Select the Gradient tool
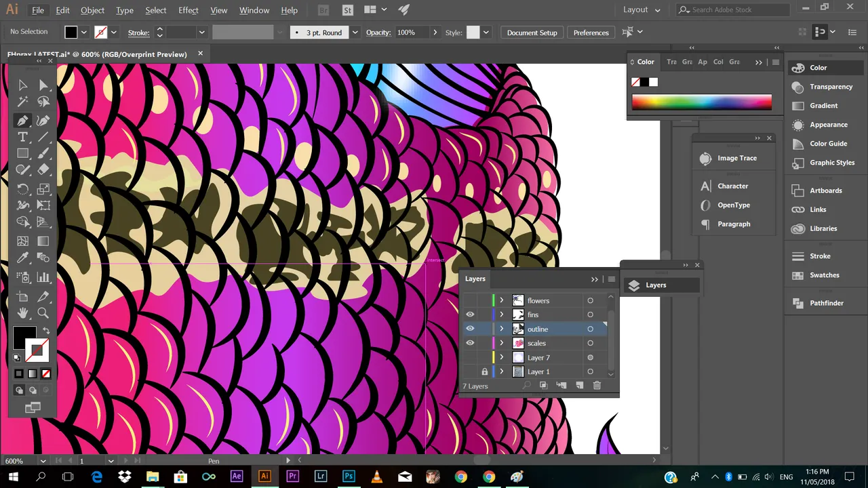Viewport: 868px width, 488px height. tap(43, 241)
